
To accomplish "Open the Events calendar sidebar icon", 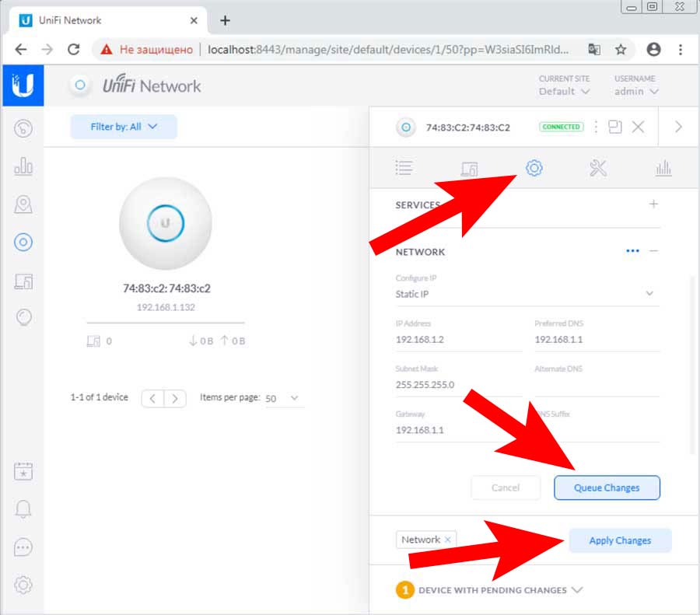I will coord(23,471).
